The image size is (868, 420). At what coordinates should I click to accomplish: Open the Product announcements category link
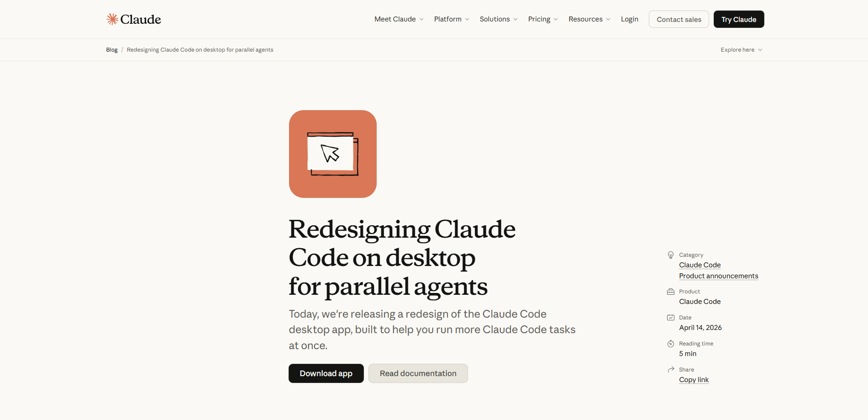(719, 276)
